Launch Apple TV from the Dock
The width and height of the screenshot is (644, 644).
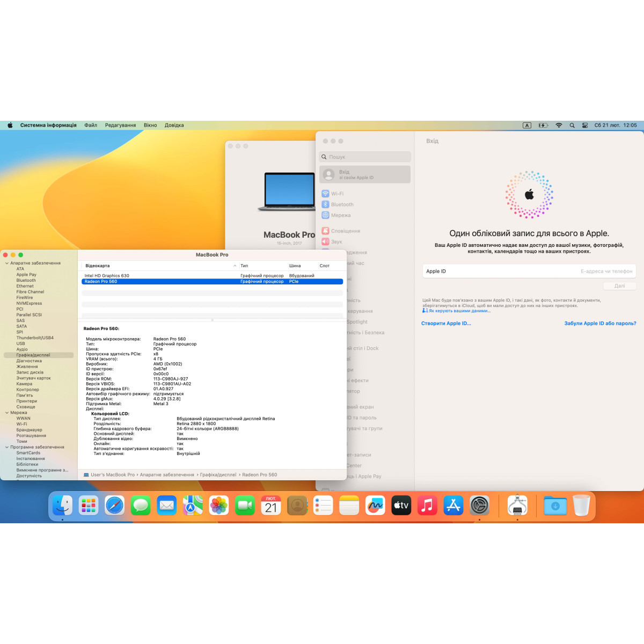[401, 505]
